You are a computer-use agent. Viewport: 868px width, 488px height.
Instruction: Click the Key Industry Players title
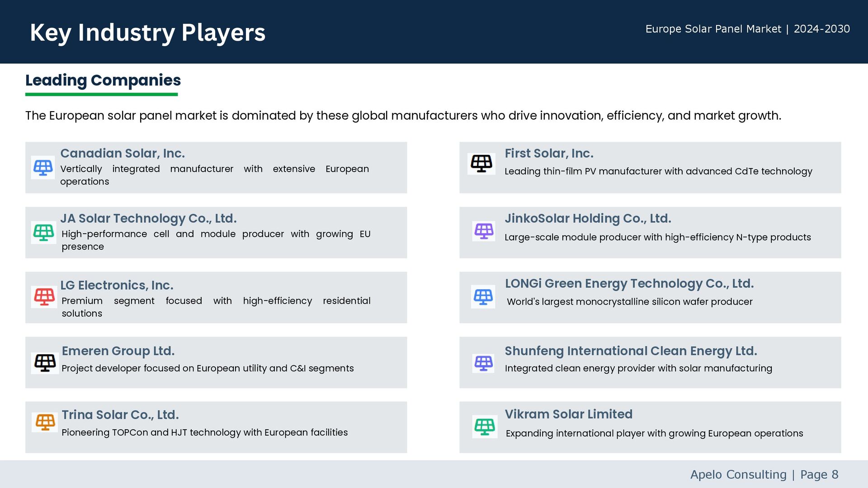point(147,33)
